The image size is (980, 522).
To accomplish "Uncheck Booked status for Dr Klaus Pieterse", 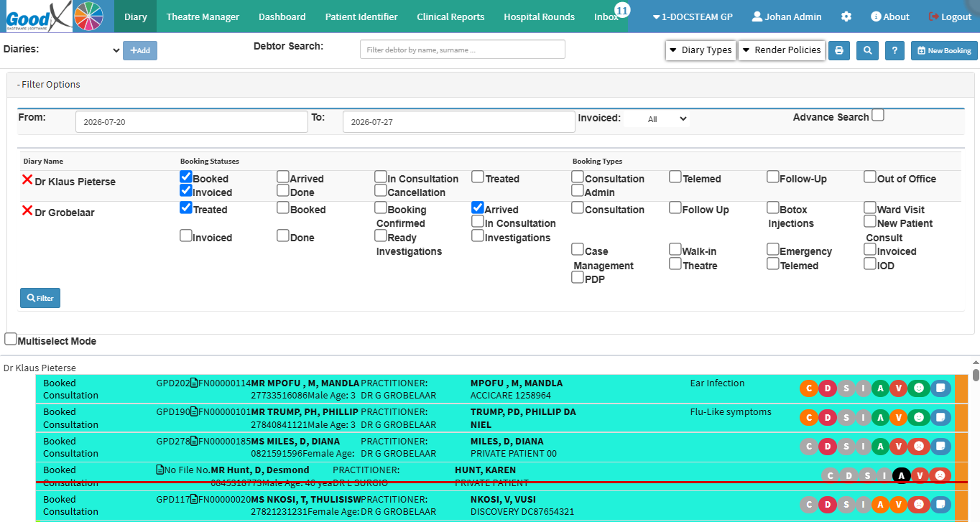I will coord(186,177).
